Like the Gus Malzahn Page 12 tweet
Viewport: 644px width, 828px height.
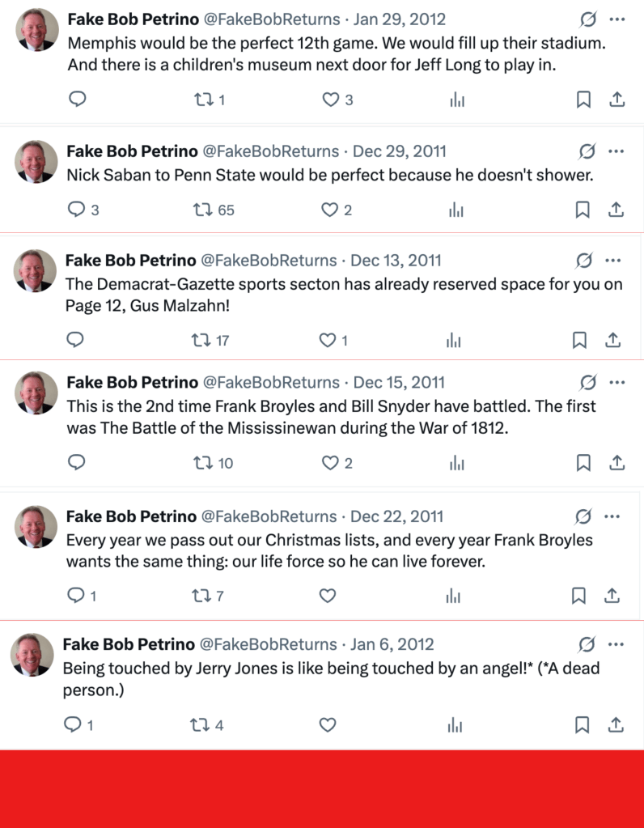tap(328, 341)
